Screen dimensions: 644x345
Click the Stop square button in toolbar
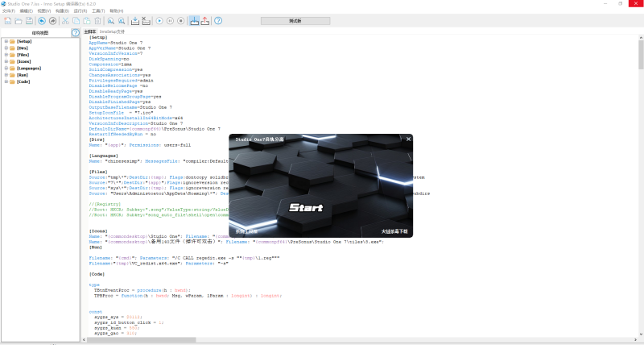coord(180,21)
